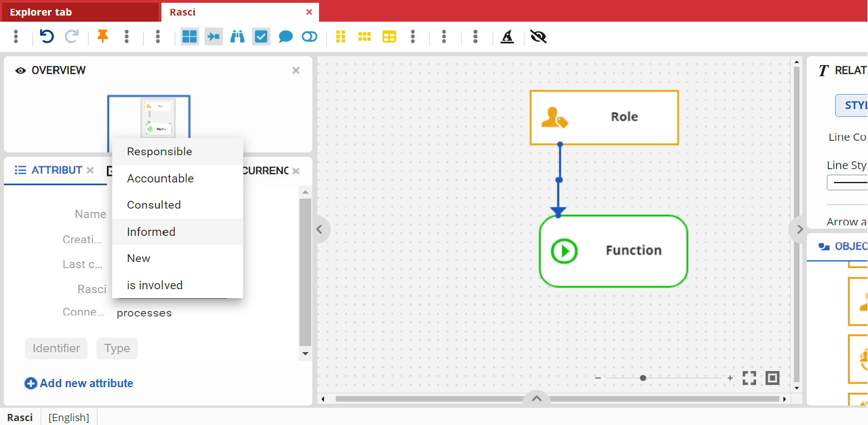Click the zoom slider handle
Screen dimensions: 868x425
tap(643, 378)
